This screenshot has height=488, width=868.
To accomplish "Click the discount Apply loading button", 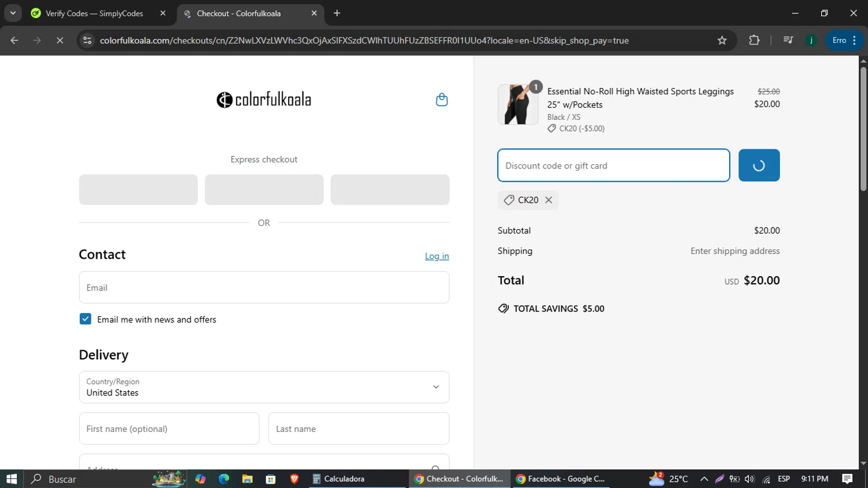I will point(759,166).
